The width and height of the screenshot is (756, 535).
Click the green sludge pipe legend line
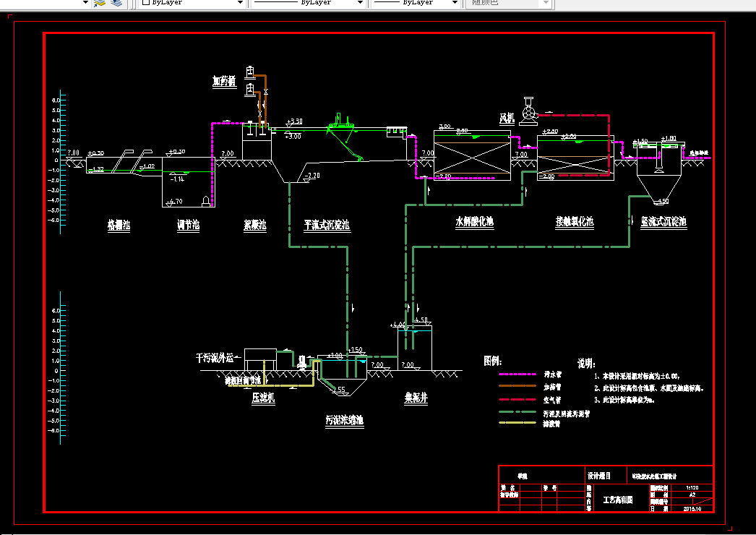[517, 413]
